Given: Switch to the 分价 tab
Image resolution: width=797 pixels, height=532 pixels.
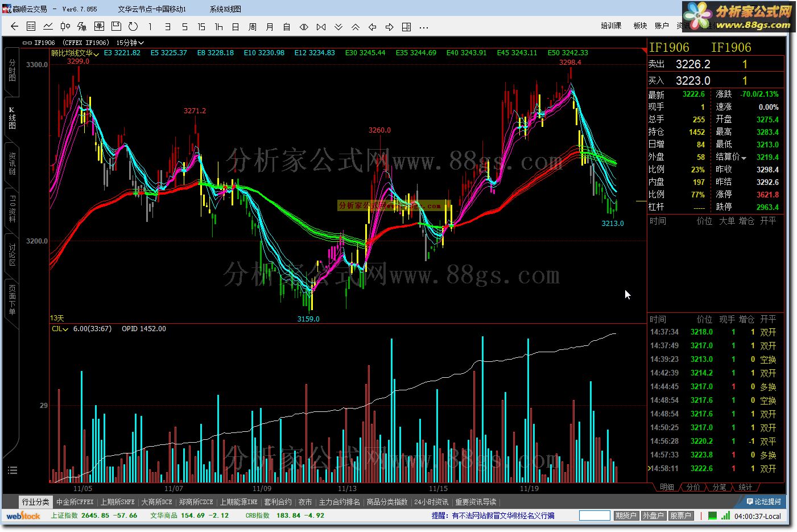Looking at the screenshot, I should coord(693,487).
